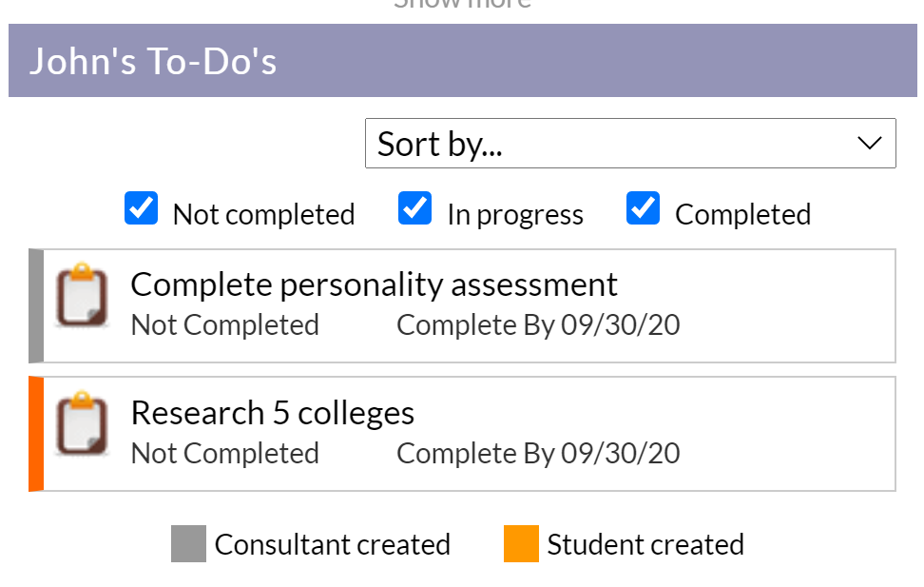Screen dimensions: 924x587
Task: Click gray Consultant created legend swatch
Action: (x=188, y=543)
